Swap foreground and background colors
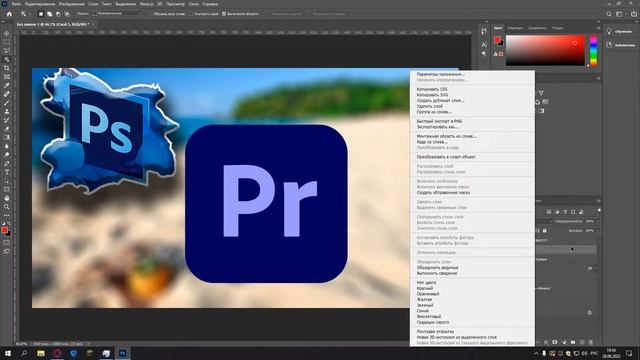The image size is (640, 360). coord(9,224)
